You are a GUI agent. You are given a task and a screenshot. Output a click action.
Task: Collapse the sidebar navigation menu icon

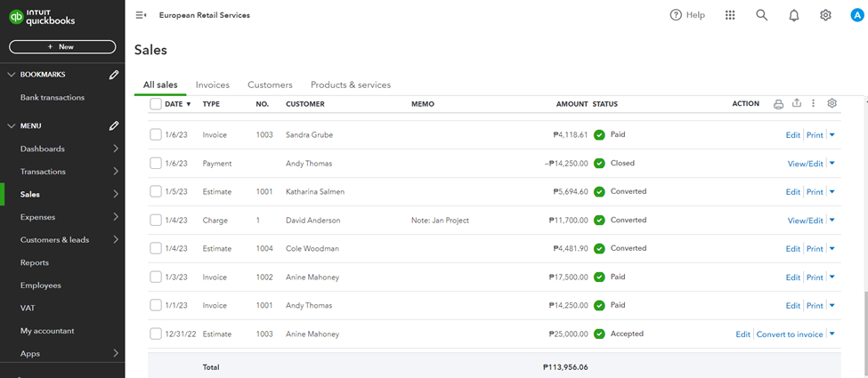click(141, 15)
